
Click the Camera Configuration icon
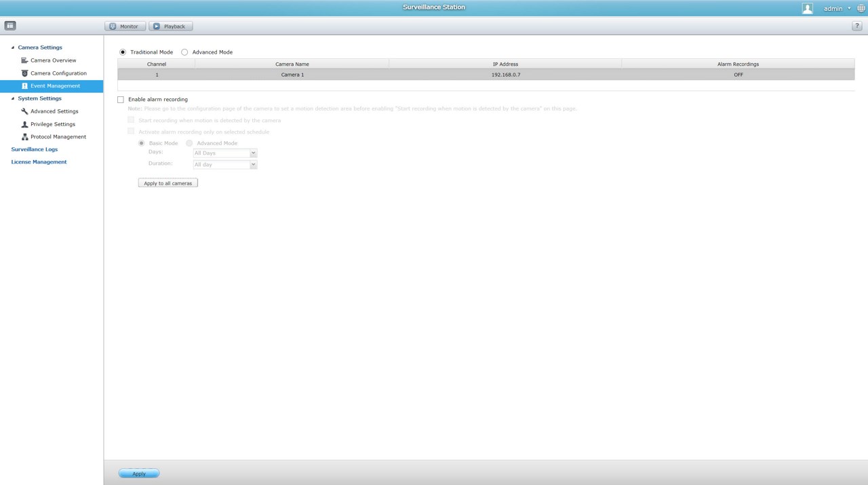[x=24, y=73]
